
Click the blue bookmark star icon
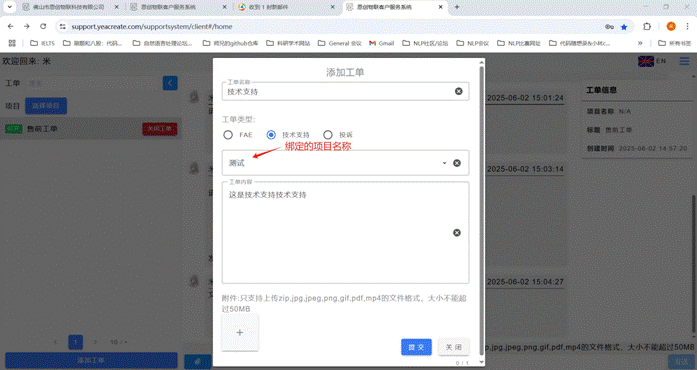[624, 27]
